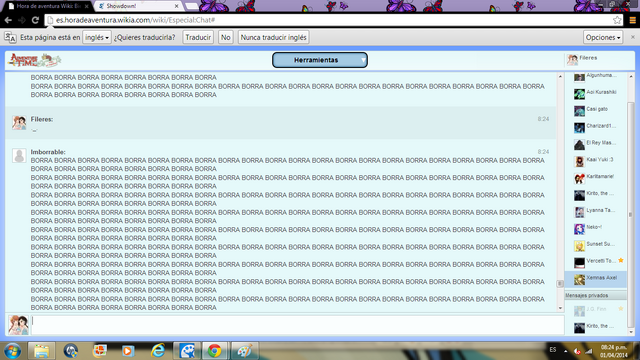Click the Adventure Time wiki logo
Image resolution: width=640 pixels, height=360 pixels.
point(35,60)
